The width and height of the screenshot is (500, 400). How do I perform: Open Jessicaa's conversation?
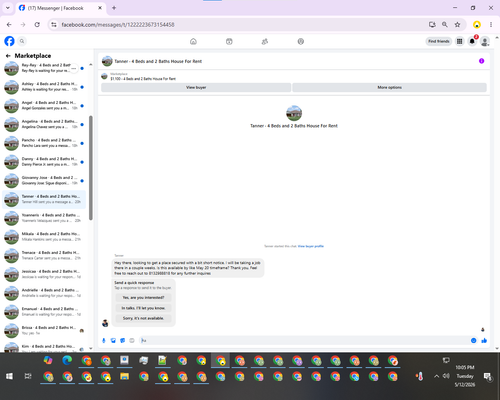tap(44, 274)
